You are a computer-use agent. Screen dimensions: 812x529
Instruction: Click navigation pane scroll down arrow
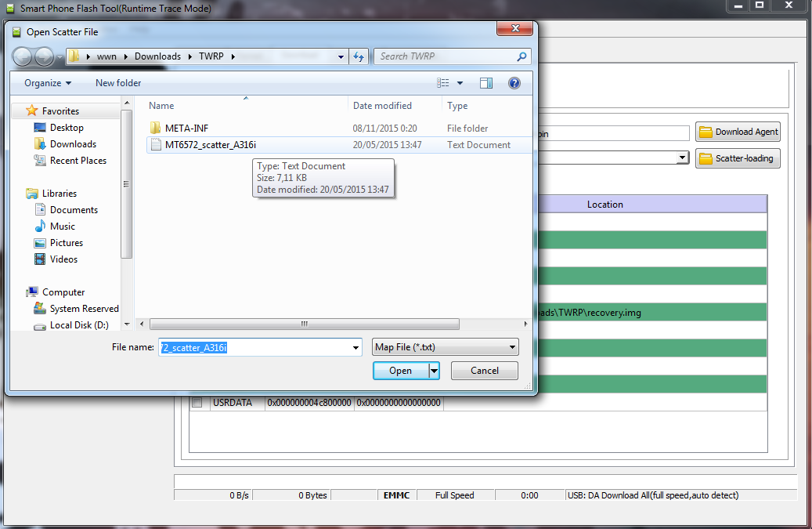click(x=127, y=325)
